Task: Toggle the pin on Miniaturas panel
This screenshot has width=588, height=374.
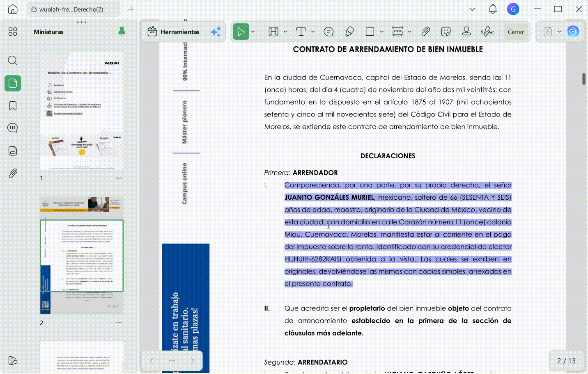Action: point(122,32)
